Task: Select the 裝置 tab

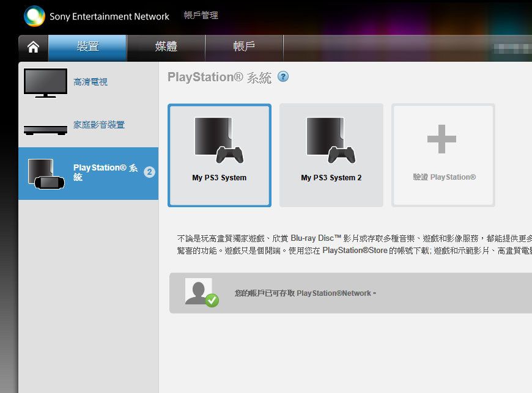Action: coord(87,48)
